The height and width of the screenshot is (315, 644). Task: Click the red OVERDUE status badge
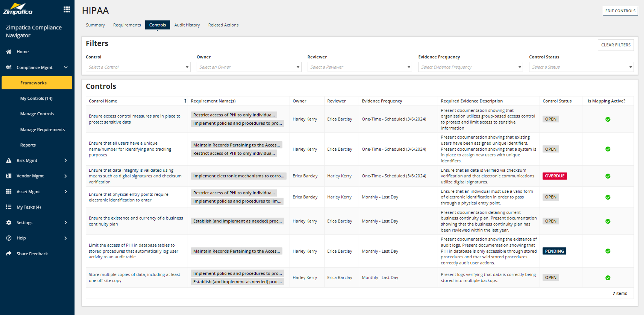[x=554, y=176]
